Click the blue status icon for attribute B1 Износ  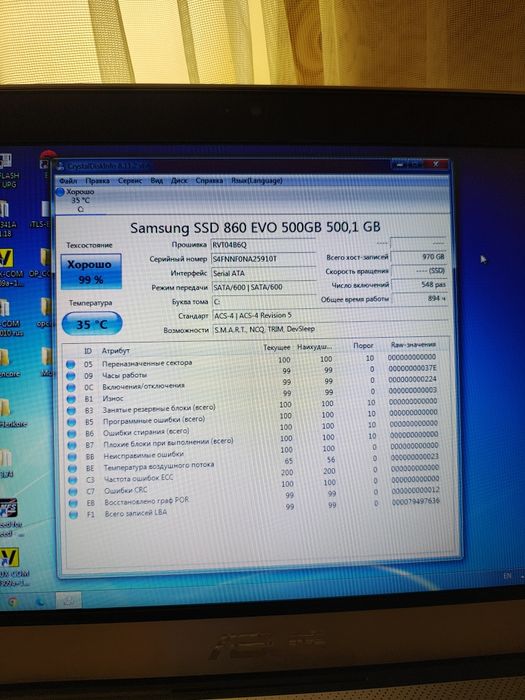click(x=71, y=399)
